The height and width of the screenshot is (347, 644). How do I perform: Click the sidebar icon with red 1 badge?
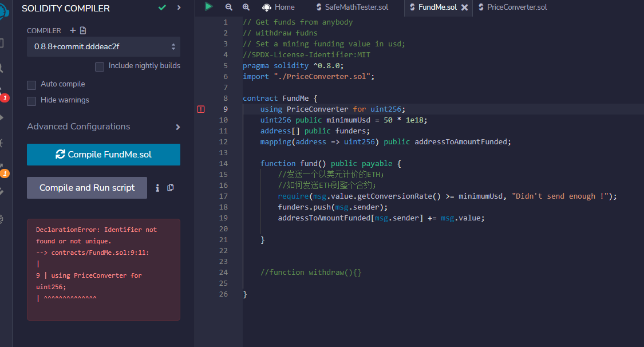tap(3, 94)
